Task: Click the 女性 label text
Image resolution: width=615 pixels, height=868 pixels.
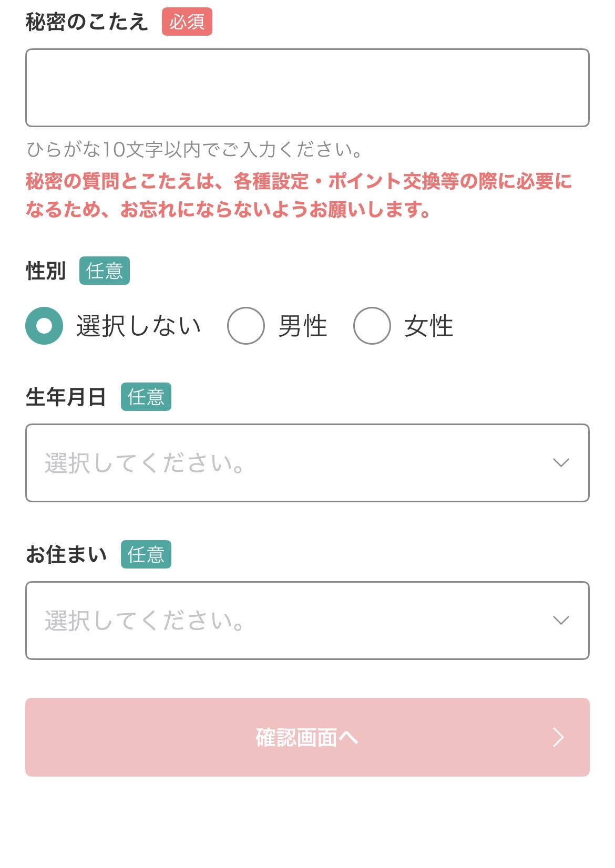Action: coord(428,326)
